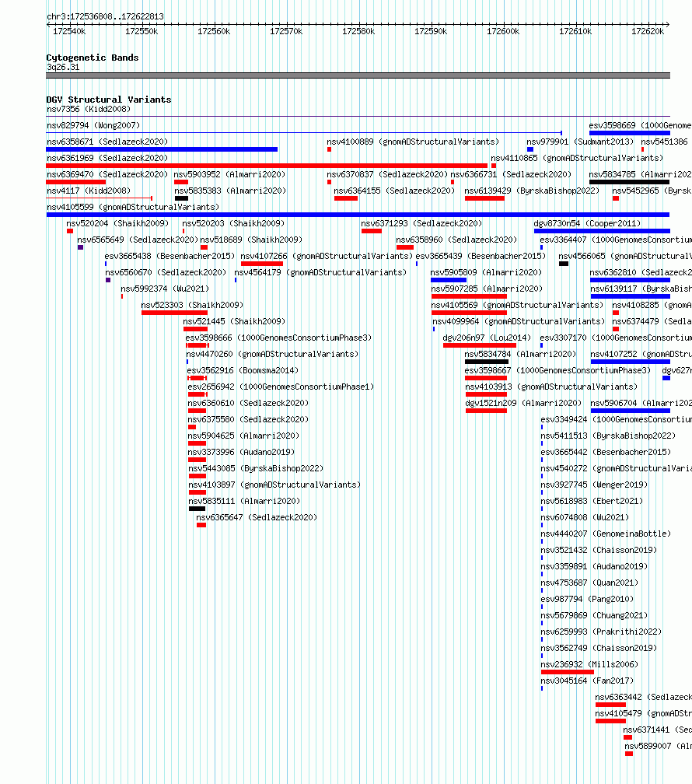Select the blue bar under nsv5905809 (Almarri2020)
This screenshot has height=784, width=692.
pos(449,280)
